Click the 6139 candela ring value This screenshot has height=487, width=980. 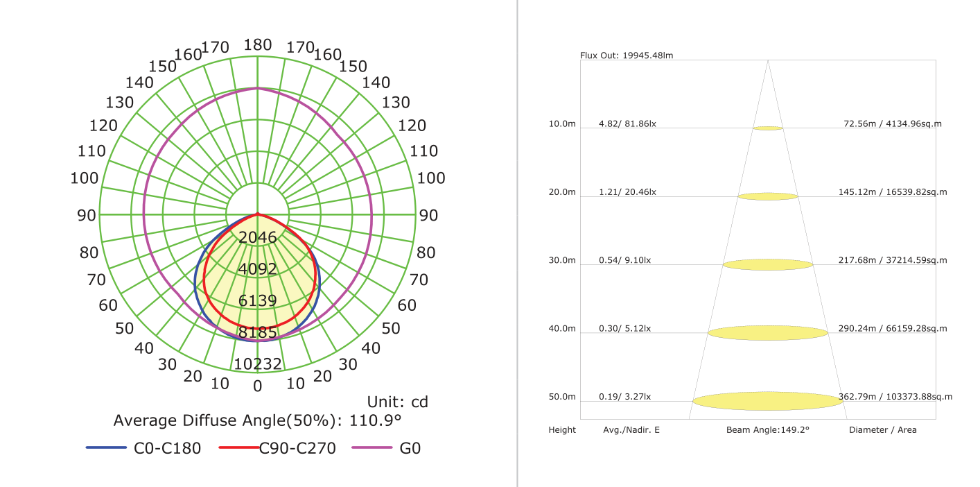(257, 300)
